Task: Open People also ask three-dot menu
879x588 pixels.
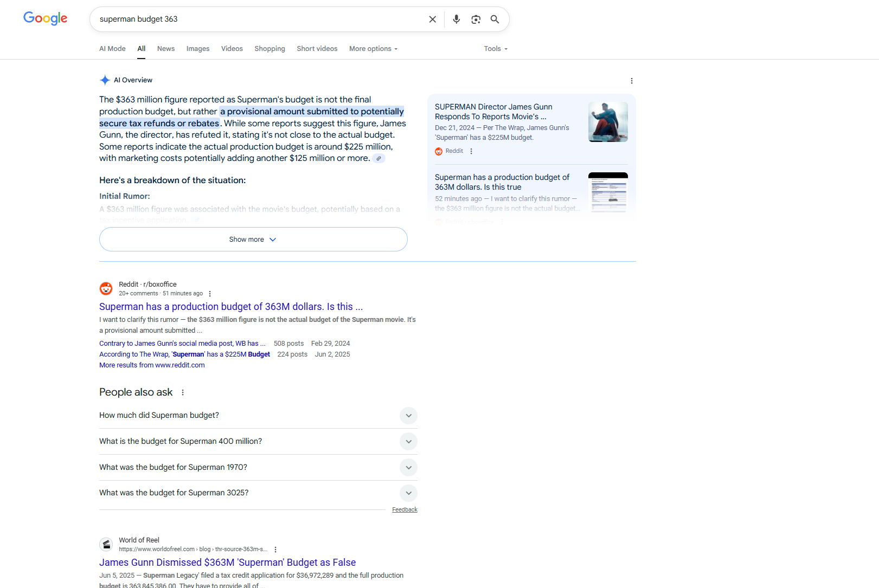Action: click(183, 392)
